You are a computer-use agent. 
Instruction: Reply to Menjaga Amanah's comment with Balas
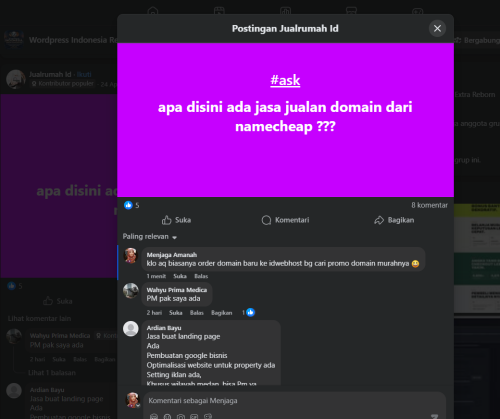click(x=201, y=276)
